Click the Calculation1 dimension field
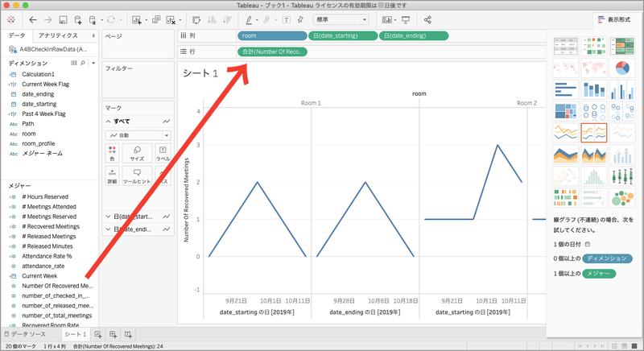 38,74
